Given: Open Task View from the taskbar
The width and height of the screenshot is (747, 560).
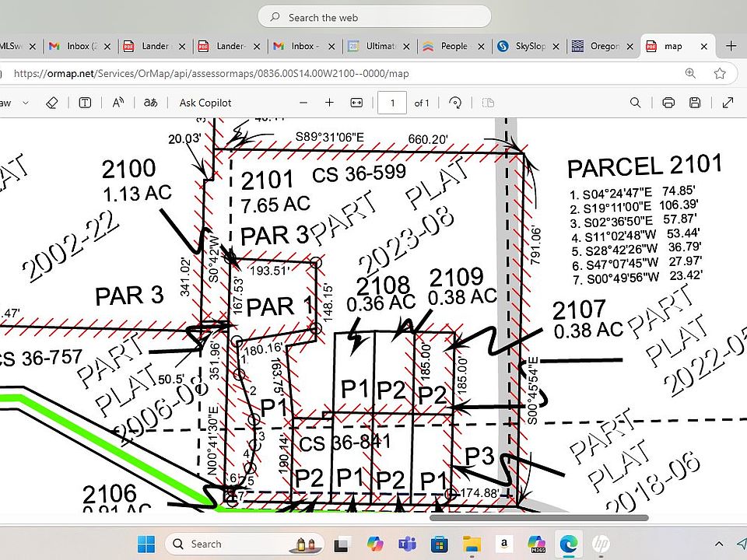Looking at the screenshot, I should point(341,544).
